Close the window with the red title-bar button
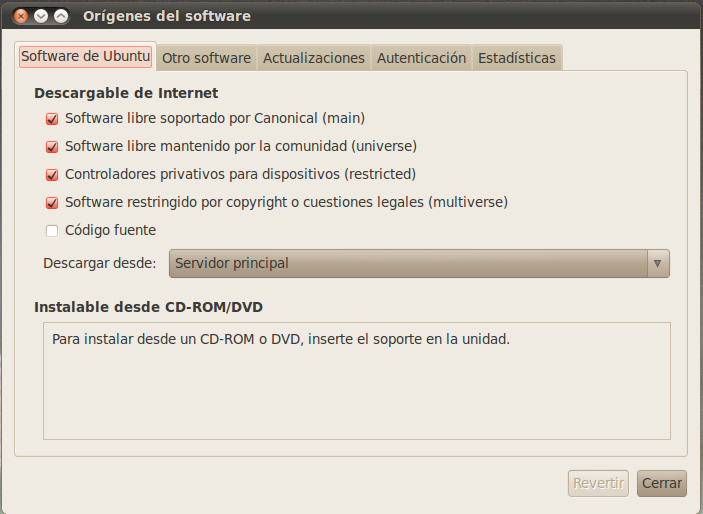This screenshot has width=703, height=514. [21, 16]
